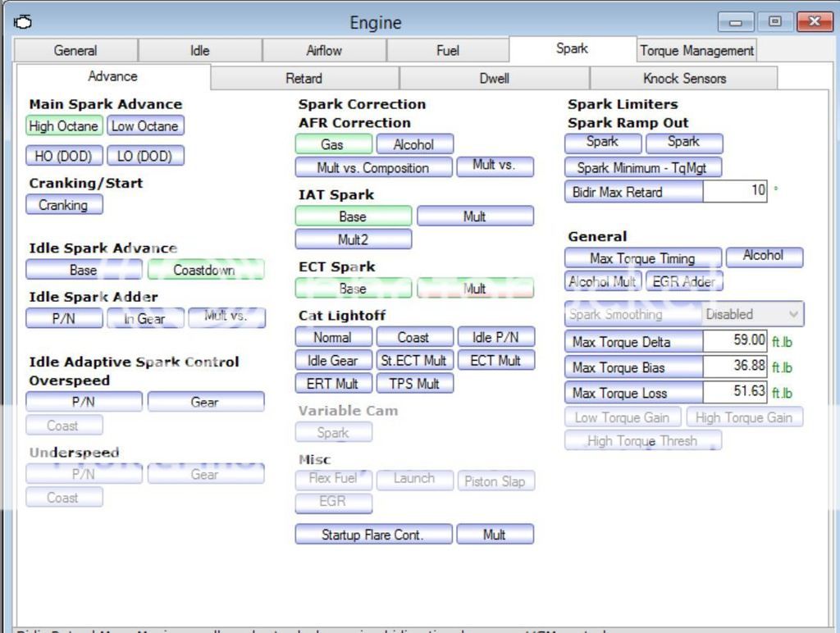Select the Knock Sensors sub-tab
This screenshot has width=840, height=633.
pos(683,79)
